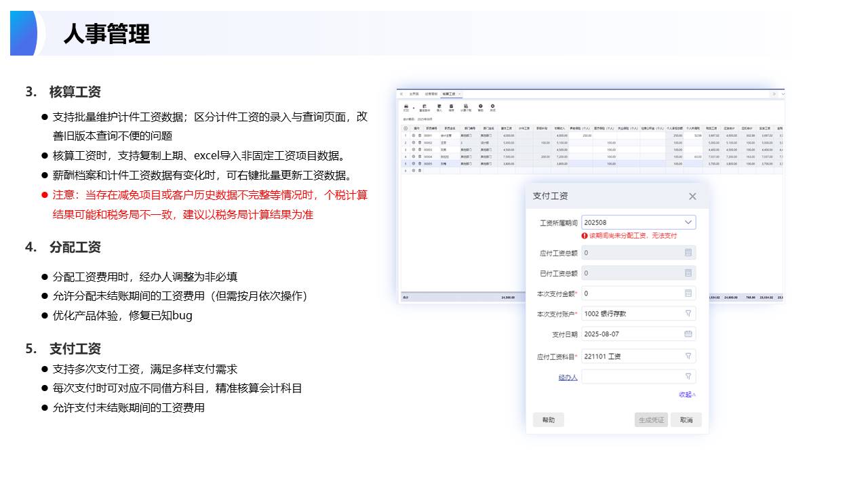Click the delete icon in row 1 of the grid

click(420, 136)
